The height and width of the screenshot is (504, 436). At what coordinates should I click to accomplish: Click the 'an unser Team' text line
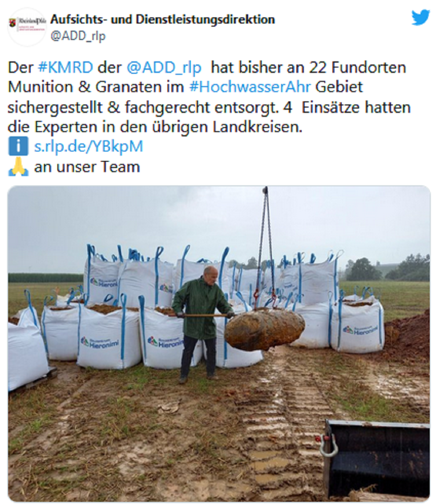87,167
